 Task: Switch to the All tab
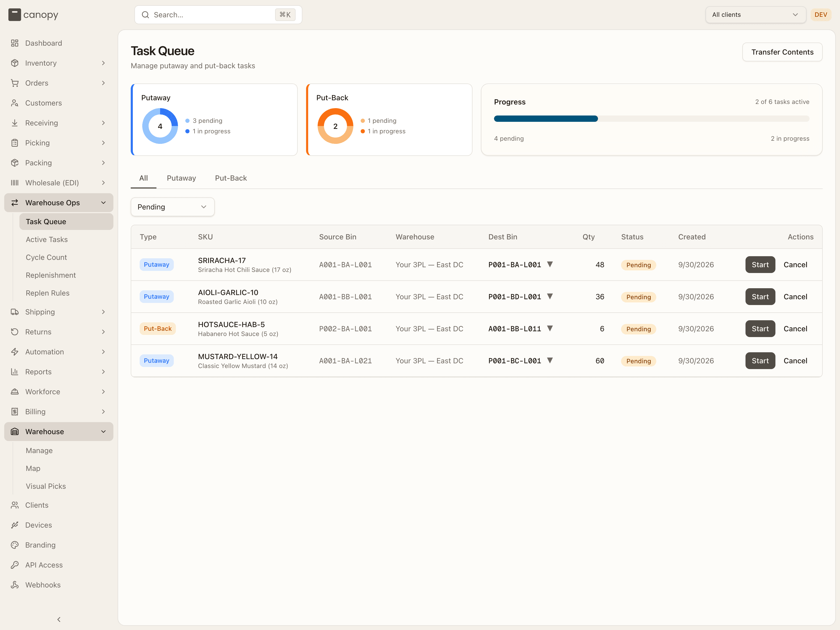(144, 178)
